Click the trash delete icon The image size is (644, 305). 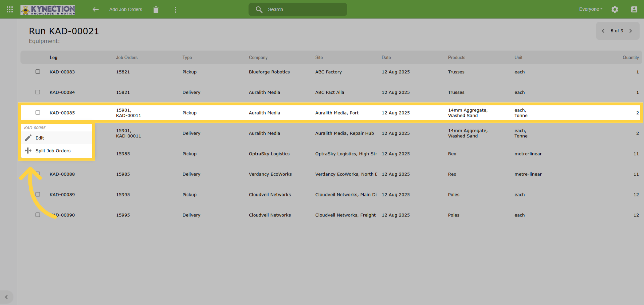pyautogui.click(x=156, y=10)
